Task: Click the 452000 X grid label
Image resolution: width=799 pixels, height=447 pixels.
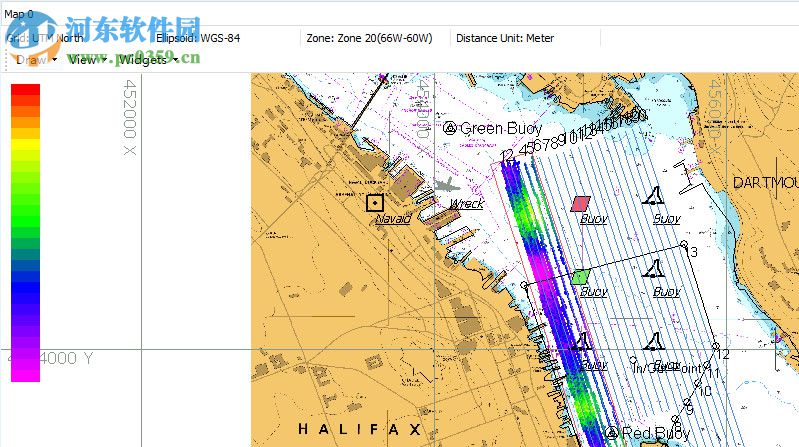Action: 130,117
